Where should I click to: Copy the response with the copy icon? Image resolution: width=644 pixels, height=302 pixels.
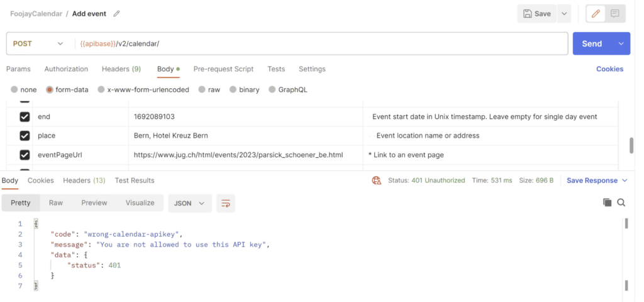point(607,202)
